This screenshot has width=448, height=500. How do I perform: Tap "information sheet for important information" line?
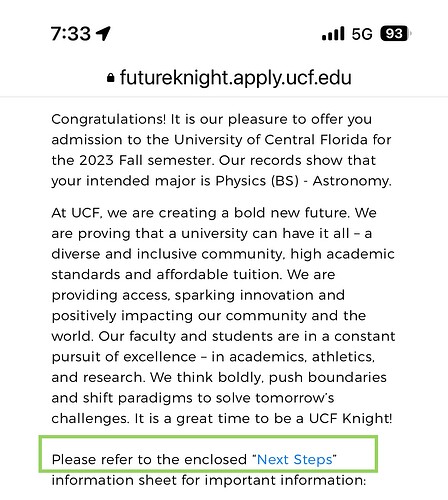(x=209, y=480)
